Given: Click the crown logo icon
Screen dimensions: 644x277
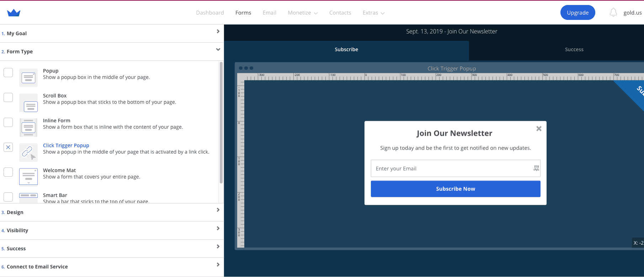Looking at the screenshot, I should [14, 13].
